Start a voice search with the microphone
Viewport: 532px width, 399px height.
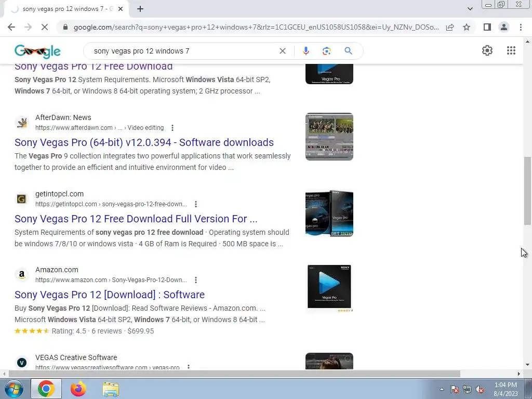[305, 51]
